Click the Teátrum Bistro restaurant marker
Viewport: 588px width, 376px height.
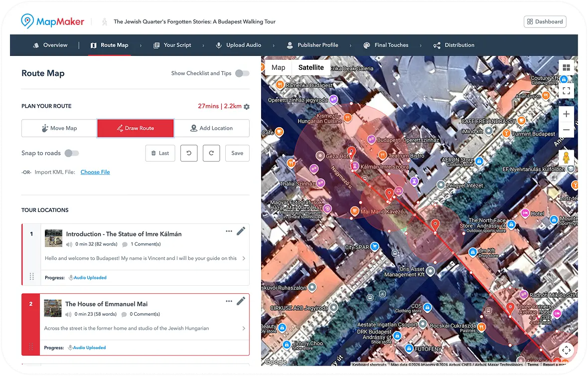click(x=382, y=155)
